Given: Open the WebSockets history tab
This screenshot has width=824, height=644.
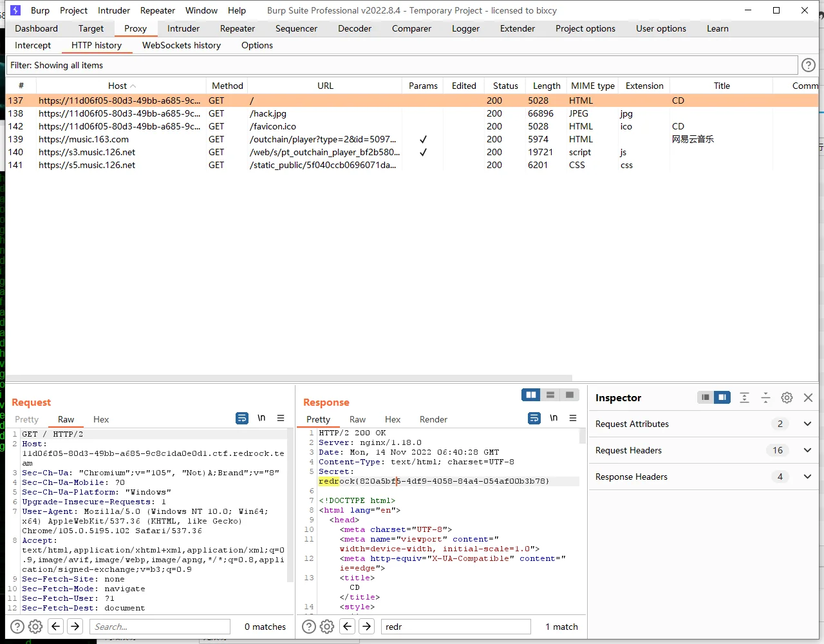Looking at the screenshot, I should 182,45.
